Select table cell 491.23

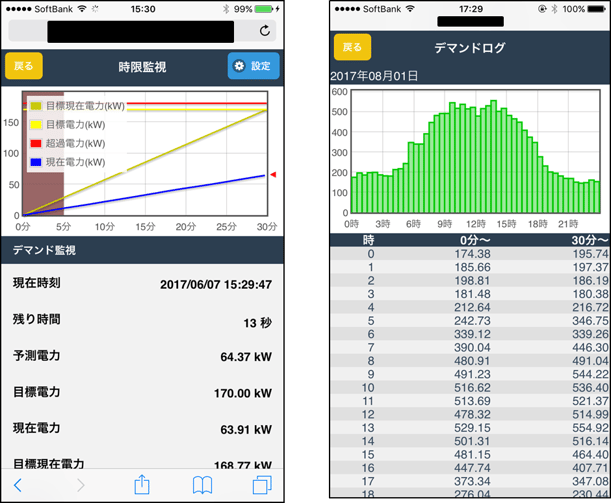click(472, 374)
